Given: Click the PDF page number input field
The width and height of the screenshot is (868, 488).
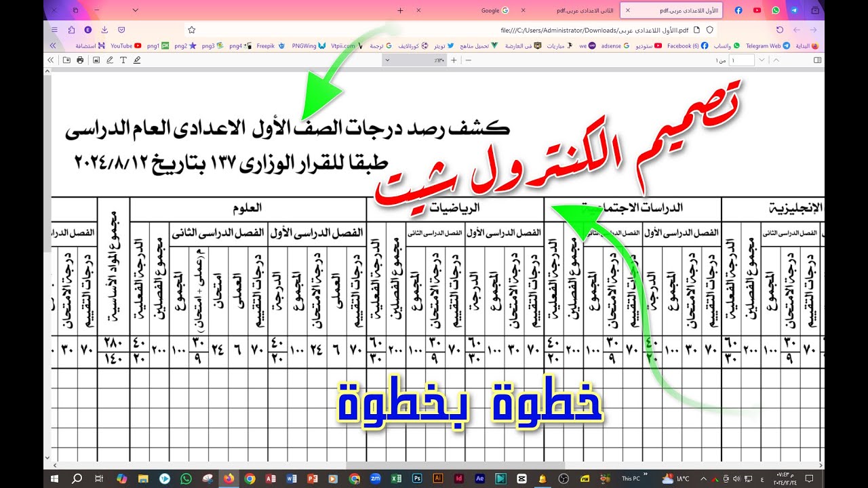Looking at the screenshot, I should click(741, 60).
